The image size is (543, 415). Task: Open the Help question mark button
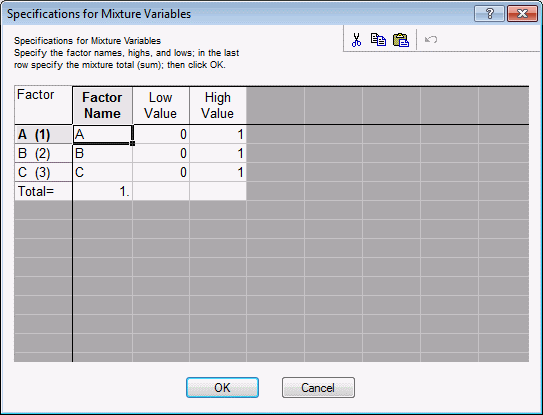tap(489, 14)
